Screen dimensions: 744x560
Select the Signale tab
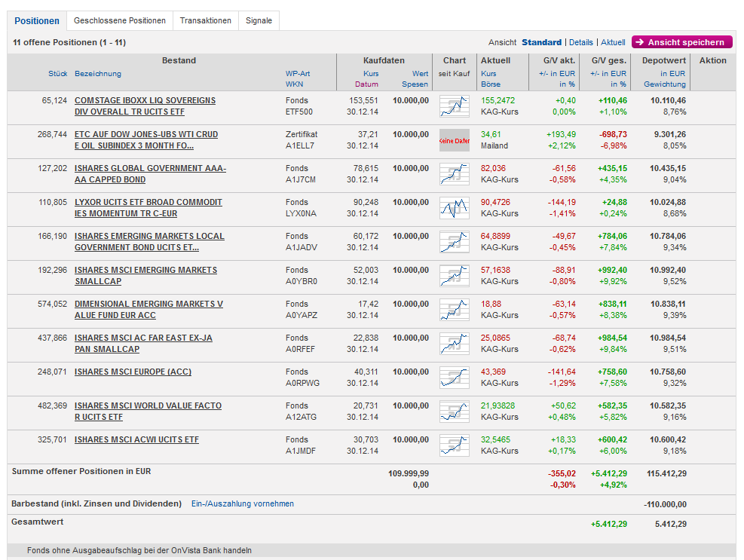pyautogui.click(x=259, y=21)
